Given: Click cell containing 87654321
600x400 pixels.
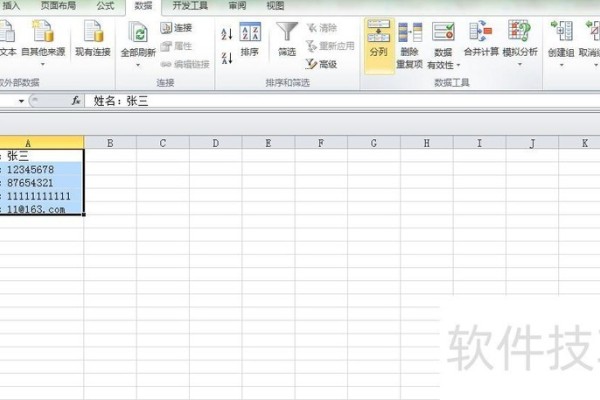Looking at the screenshot, I should (41, 182).
